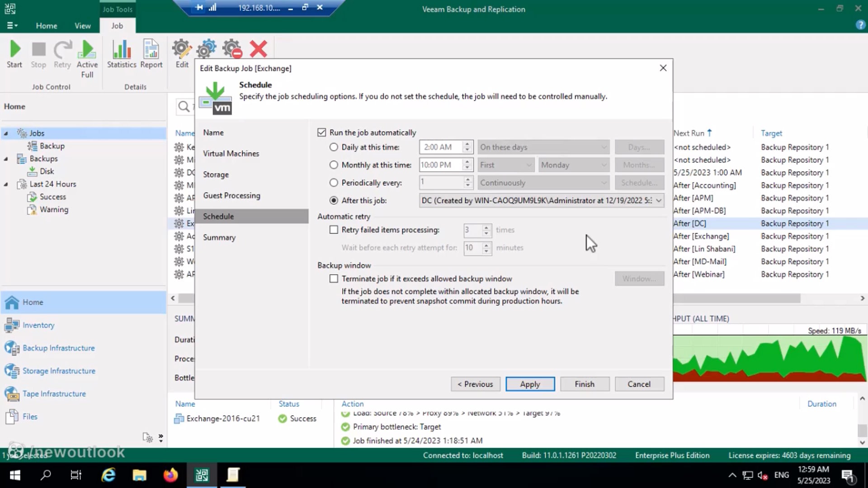Click the Finish button
The width and height of the screenshot is (868, 488).
coord(585,384)
